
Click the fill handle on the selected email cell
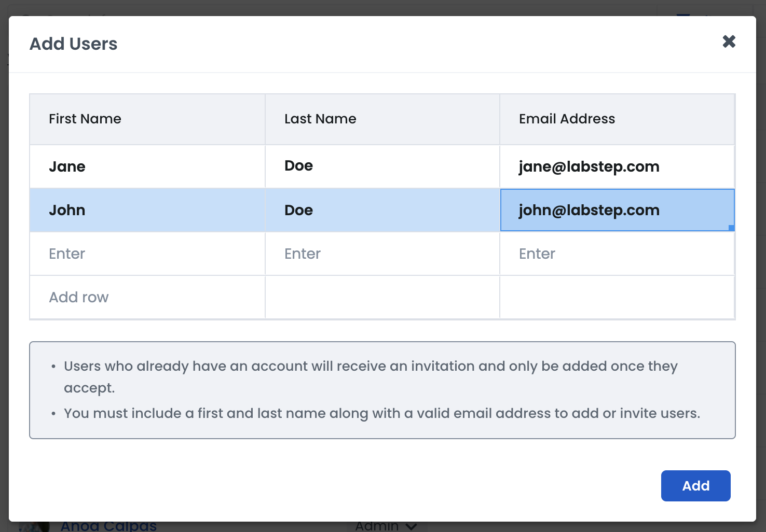[731, 228]
